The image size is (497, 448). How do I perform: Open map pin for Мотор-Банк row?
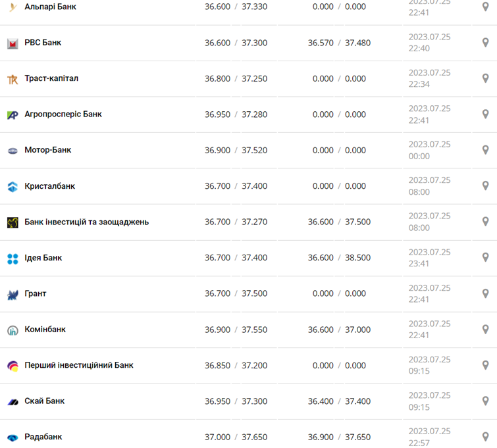[x=486, y=150]
